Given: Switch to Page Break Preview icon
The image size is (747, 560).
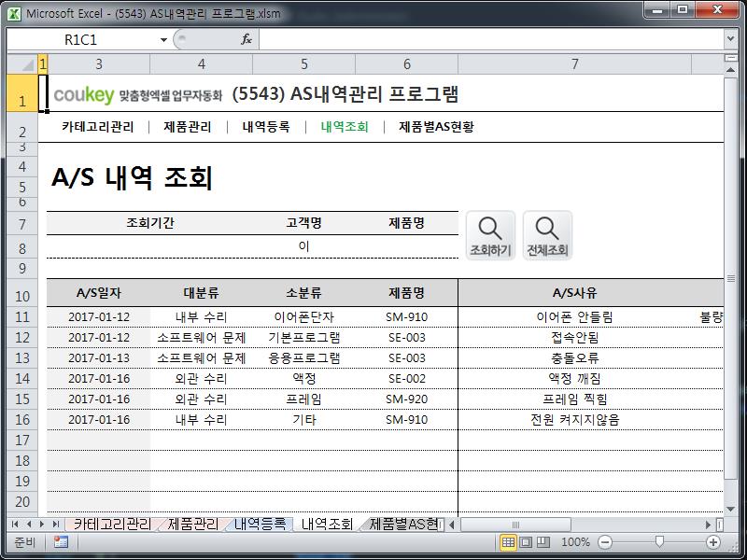Looking at the screenshot, I should (543, 542).
